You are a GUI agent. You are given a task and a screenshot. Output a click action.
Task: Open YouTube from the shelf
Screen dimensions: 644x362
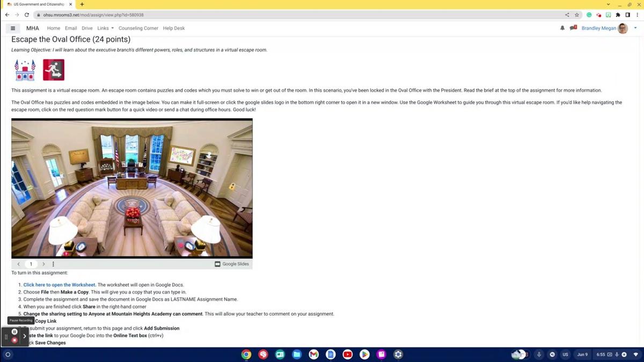(x=347, y=354)
